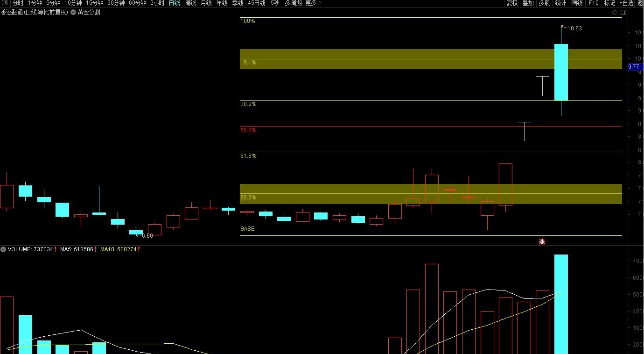Image resolution: width=644 pixels, height=354 pixels.
Task: Open the 多周期 multi-period view
Action: tap(293, 3)
